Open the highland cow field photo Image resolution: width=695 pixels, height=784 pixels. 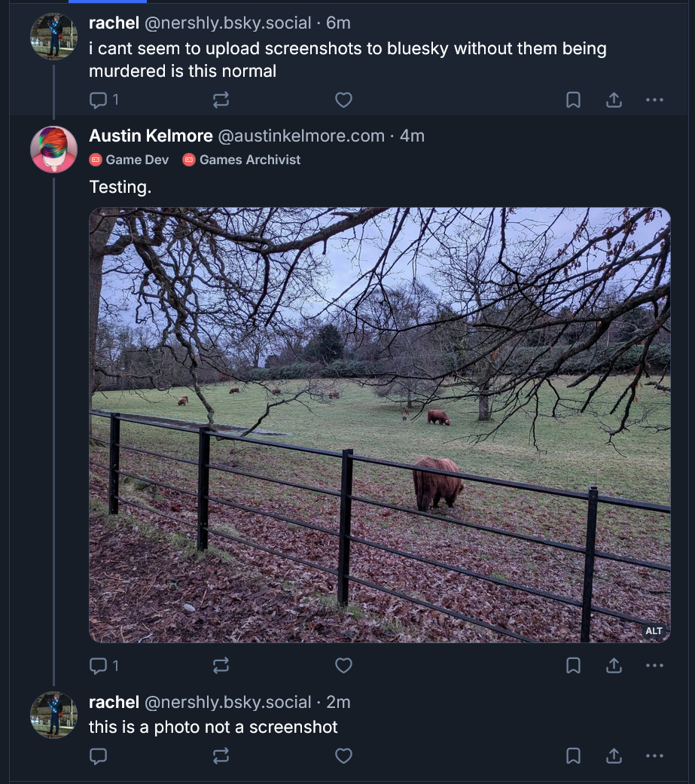coord(380,425)
